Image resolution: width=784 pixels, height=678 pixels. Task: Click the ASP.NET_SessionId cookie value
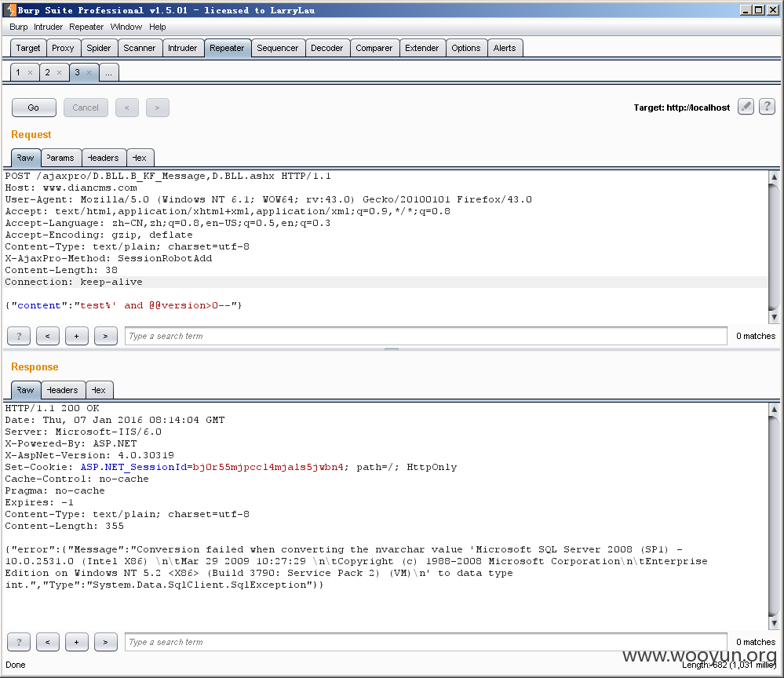tap(268, 467)
